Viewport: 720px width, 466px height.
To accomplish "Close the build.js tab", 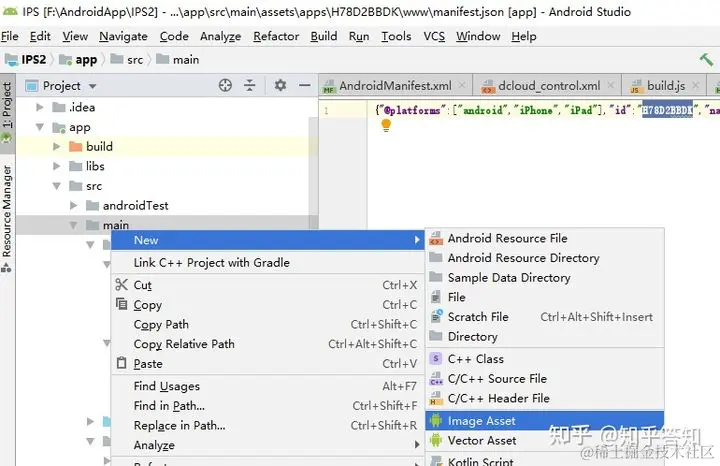I will tap(696, 85).
